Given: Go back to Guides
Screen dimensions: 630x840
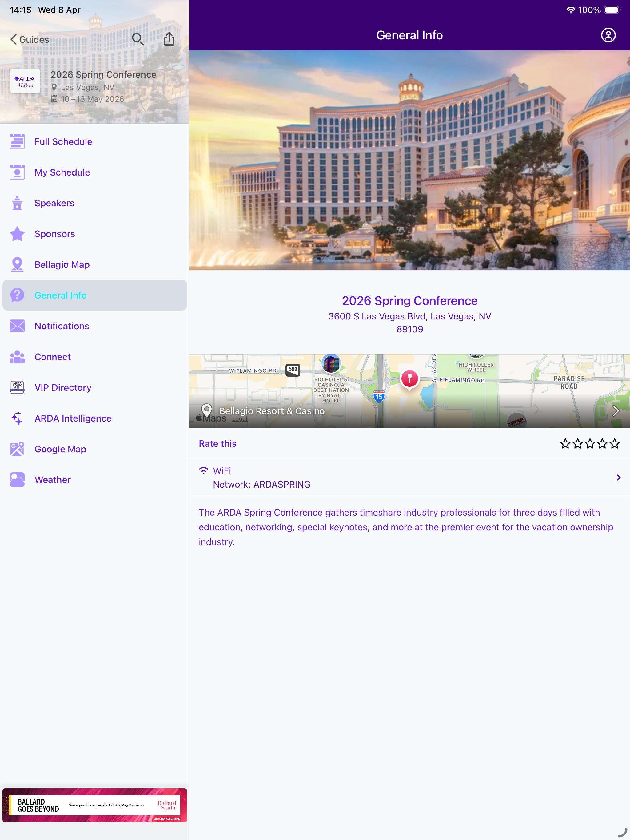Looking at the screenshot, I should pos(29,39).
